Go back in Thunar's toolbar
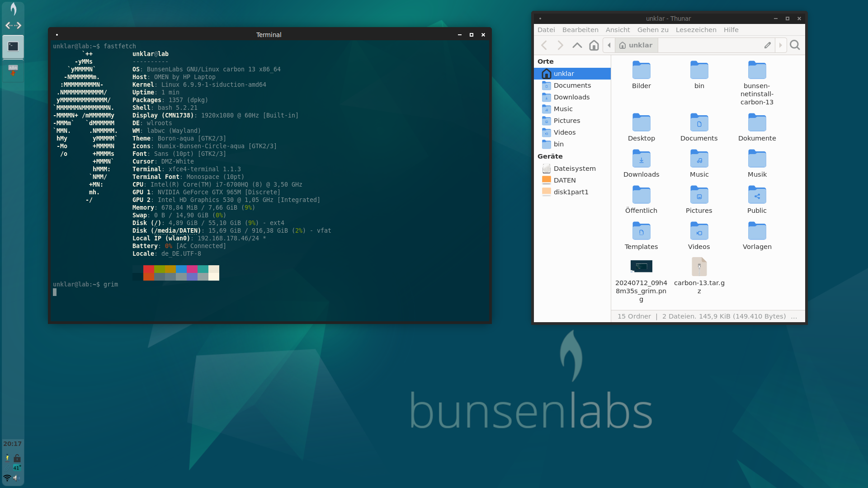 (x=544, y=45)
